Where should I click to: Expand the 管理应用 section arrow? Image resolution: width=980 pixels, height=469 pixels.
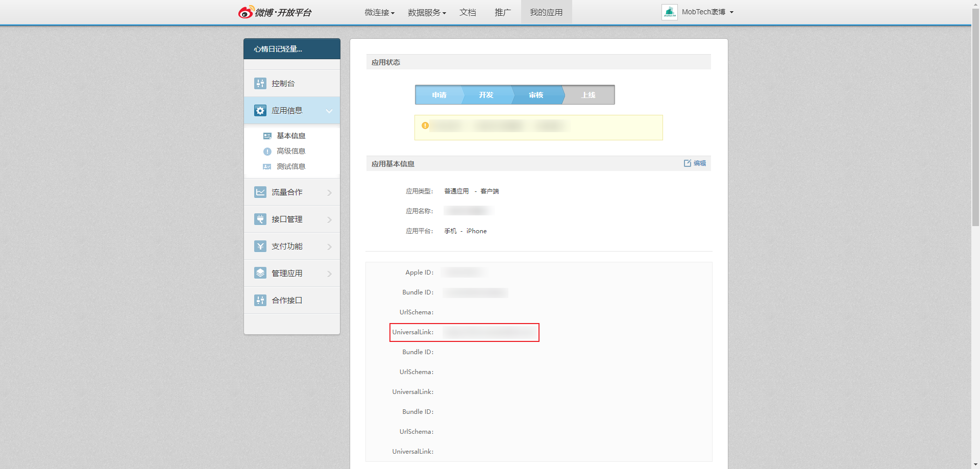[330, 274]
